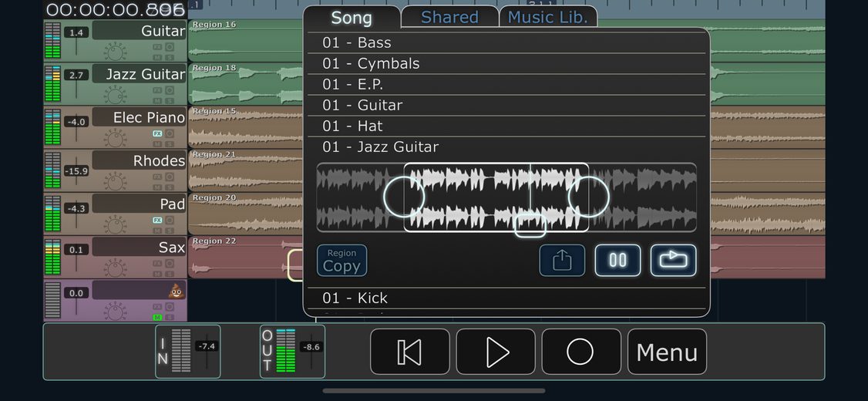Click the playhead handle below preview waveform
The width and height of the screenshot is (868, 401).
pyautogui.click(x=530, y=226)
